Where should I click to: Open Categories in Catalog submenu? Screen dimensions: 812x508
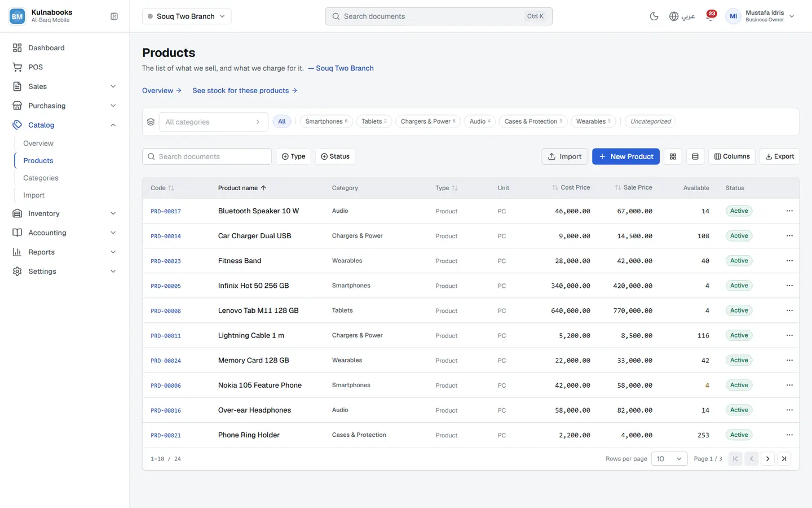(41, 178)
